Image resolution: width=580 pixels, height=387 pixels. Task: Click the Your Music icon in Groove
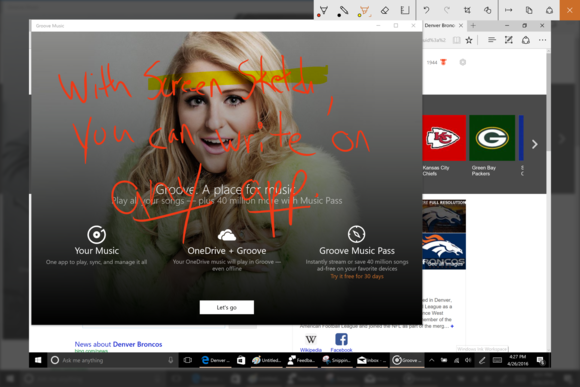click(x=97, y=235)
